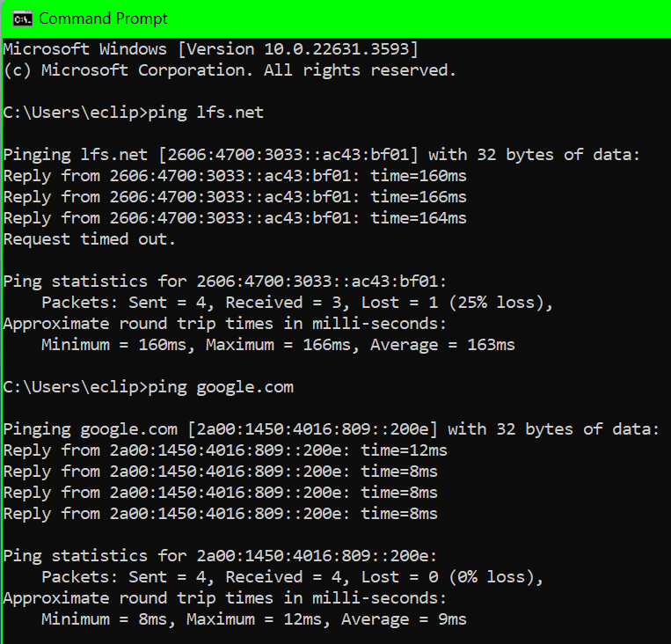
Task: Click the Microsoft Corporation copyright line
Action: (230, 70)
